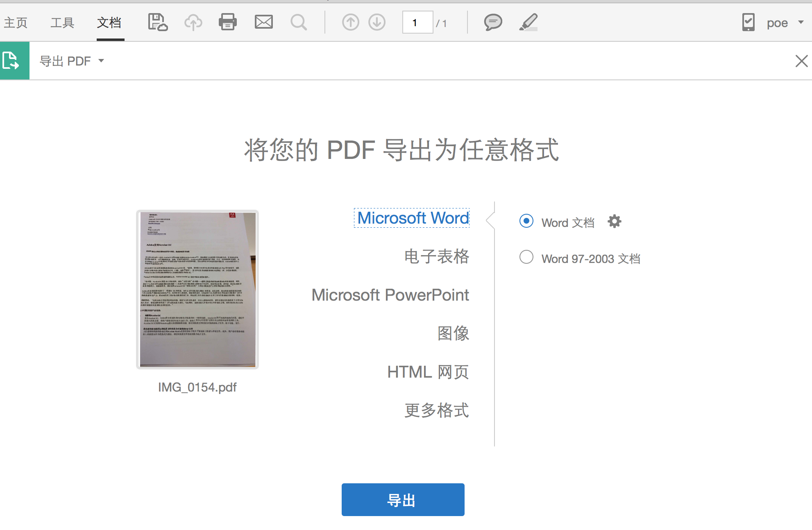Go to previous page arrow
The image size is (812, 530).
[351, 22]
